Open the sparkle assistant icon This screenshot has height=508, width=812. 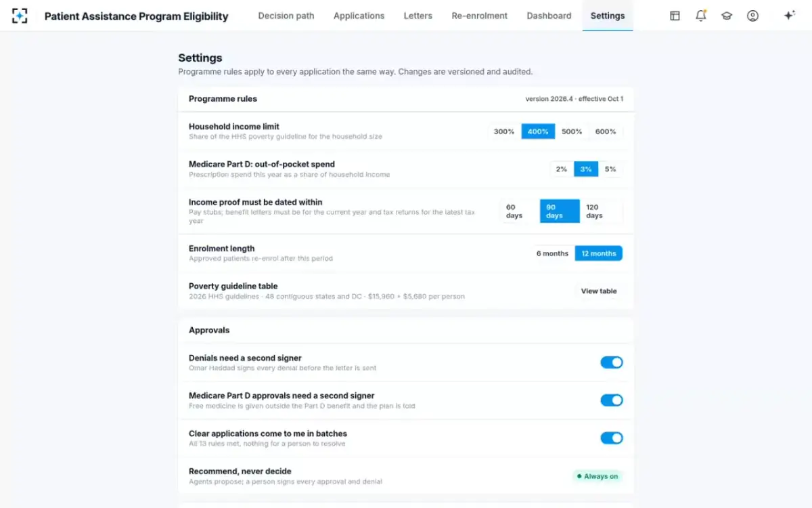click(x=789, y=16)
